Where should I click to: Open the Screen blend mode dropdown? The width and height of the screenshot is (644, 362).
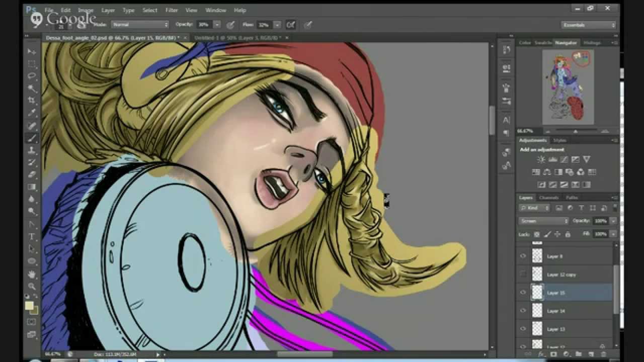(543, 221)
